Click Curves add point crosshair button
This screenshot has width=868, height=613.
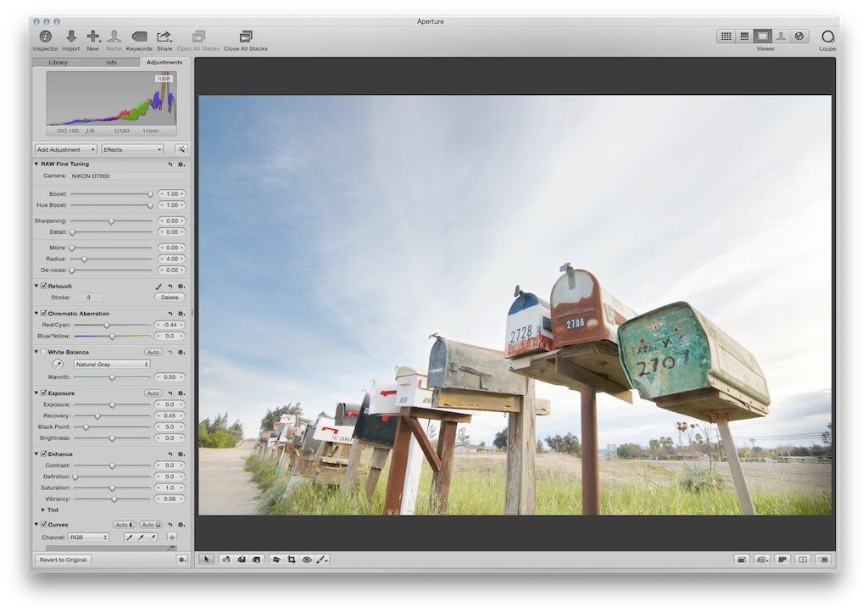point(171,538)
